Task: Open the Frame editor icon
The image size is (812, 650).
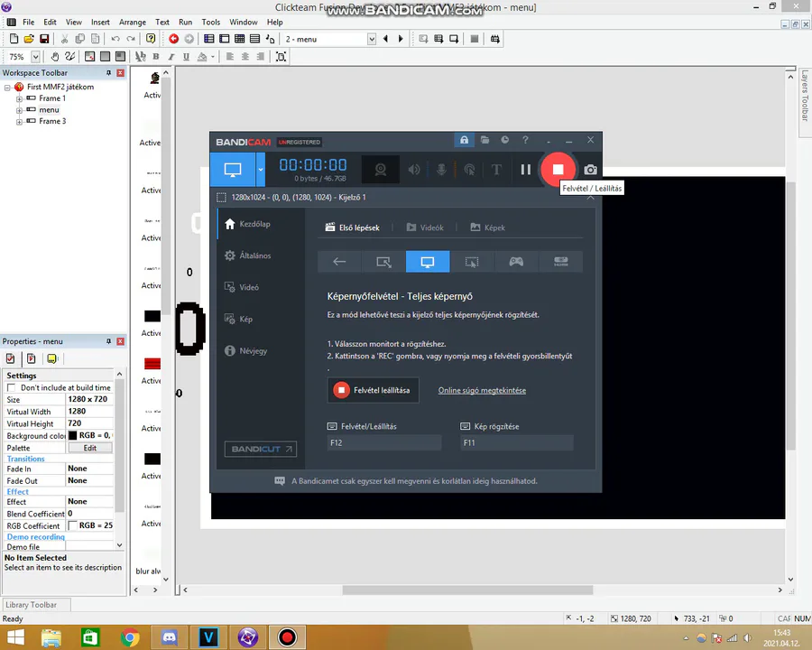Action: pyautogui.click(x=225, y=39)
